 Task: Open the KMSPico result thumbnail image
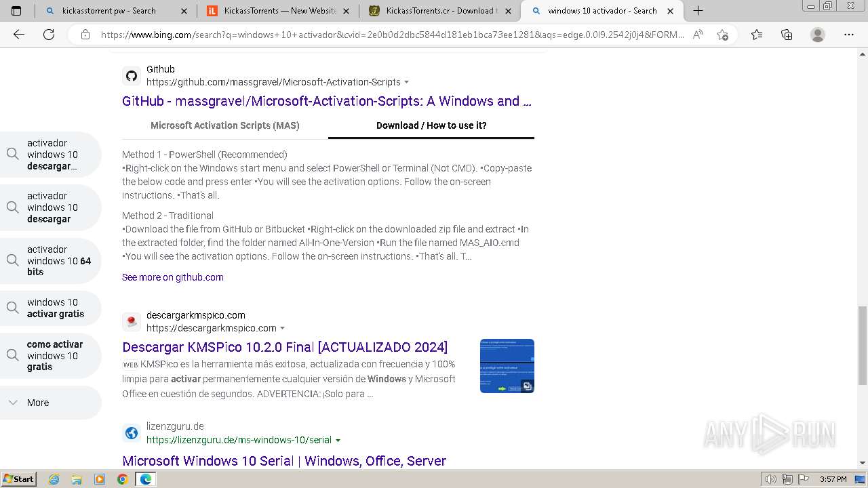(507, 366)
